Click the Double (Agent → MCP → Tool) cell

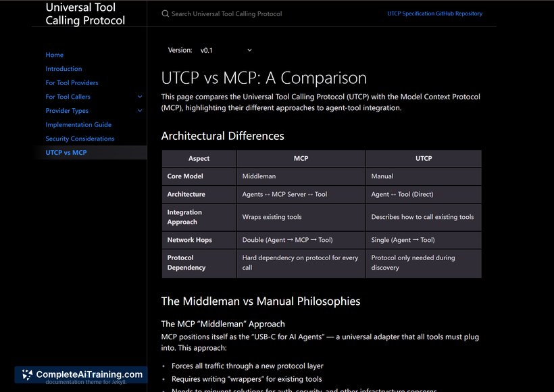[301, 240]
